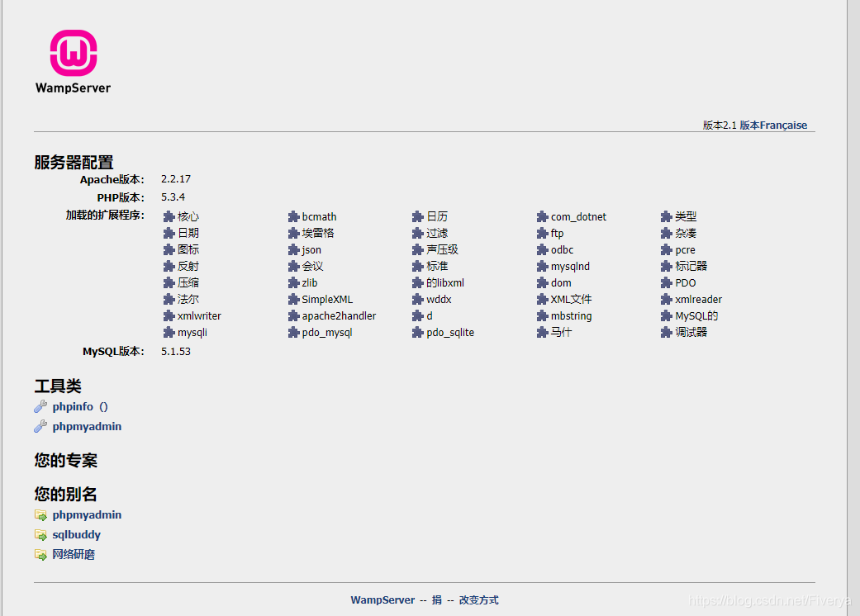Viewport: 860px width, 616px height.
Task: Click the 埃雷格 extension name
Action: coord(318,233)
